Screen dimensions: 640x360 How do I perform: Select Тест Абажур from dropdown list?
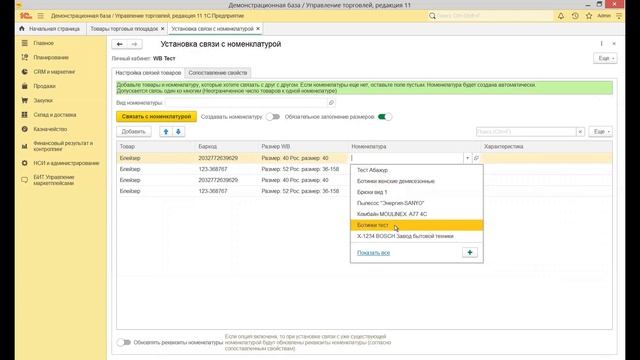(417, 170)
